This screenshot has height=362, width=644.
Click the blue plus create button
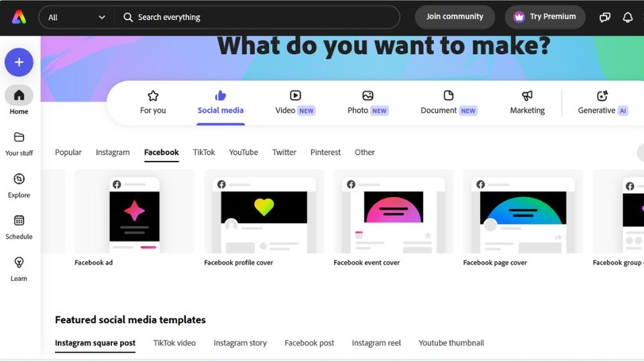tap(19, 62)
